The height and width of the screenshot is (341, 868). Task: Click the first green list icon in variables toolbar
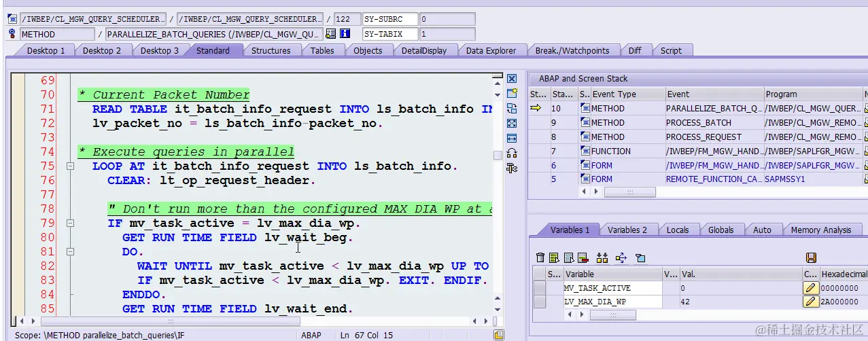[x=554, y=257]
